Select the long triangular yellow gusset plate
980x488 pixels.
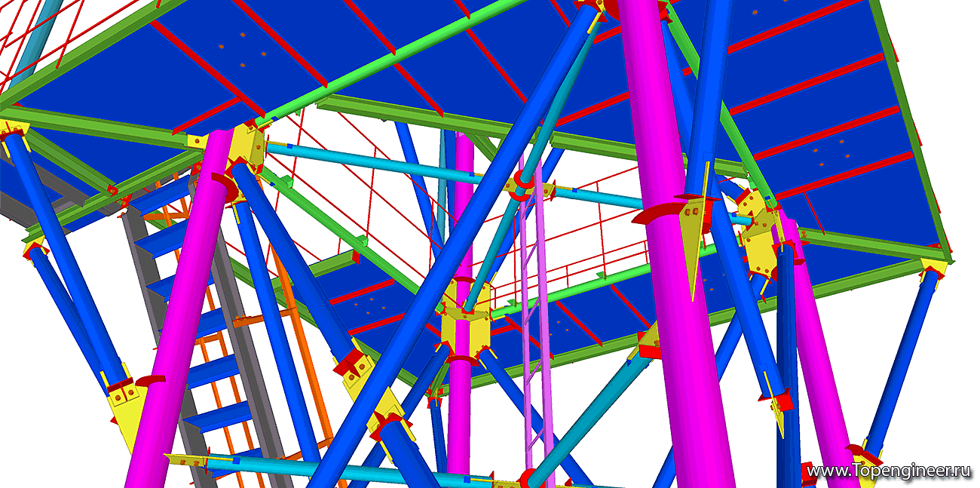click(x=693, y=243)
